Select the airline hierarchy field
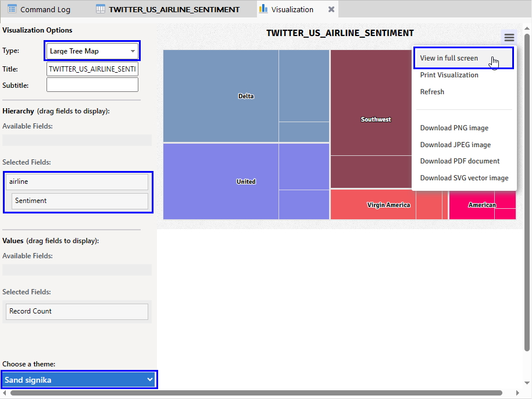The width and height of the screenshot is (532, 399). coord(77,181)
